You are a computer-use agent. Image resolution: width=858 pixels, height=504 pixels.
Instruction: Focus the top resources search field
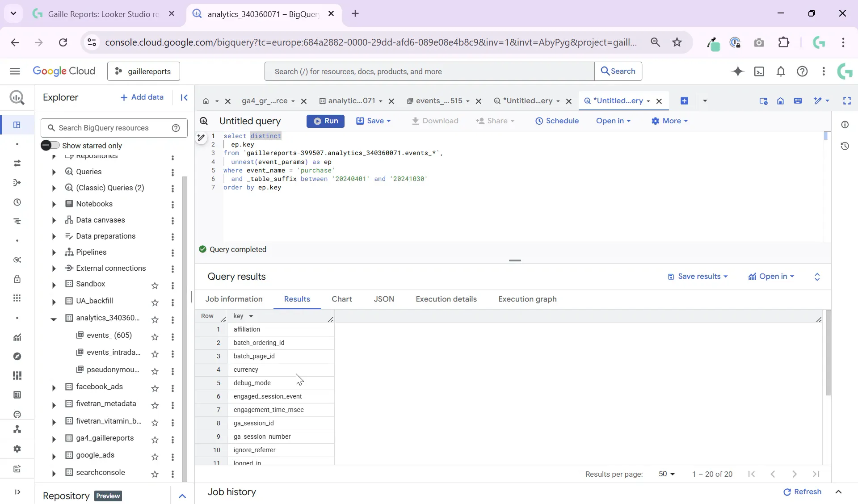429,71
